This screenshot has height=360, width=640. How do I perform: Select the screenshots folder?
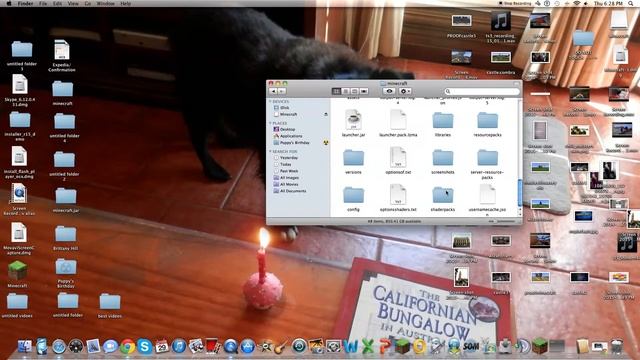pos(443,158)
